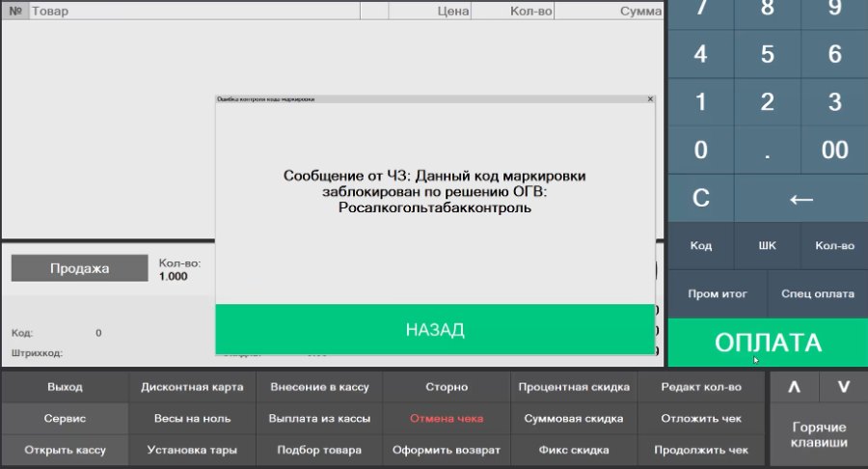
Task: Open Горячие клавиши hotkeys panel
Action: 819,434
